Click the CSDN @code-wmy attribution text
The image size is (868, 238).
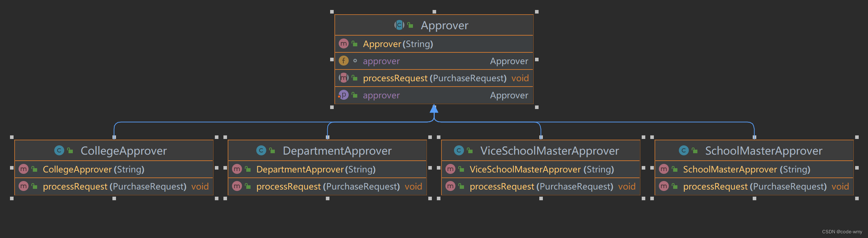842,232
